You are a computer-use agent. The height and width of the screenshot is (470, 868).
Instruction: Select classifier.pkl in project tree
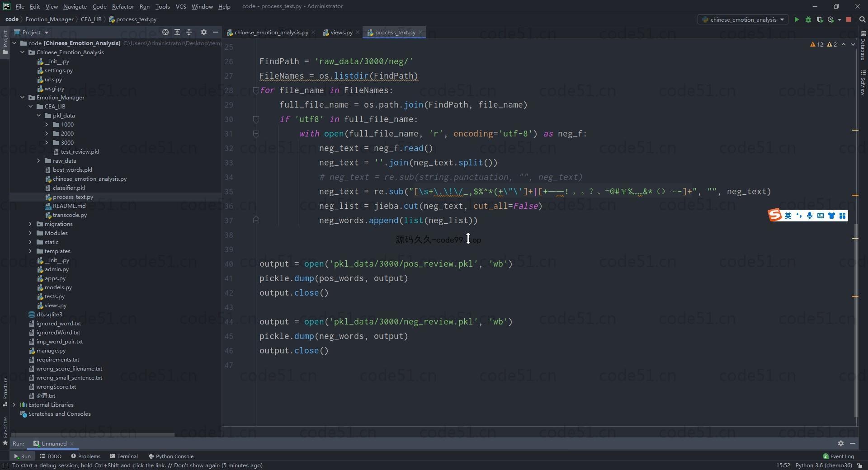(x=68, y=188)
